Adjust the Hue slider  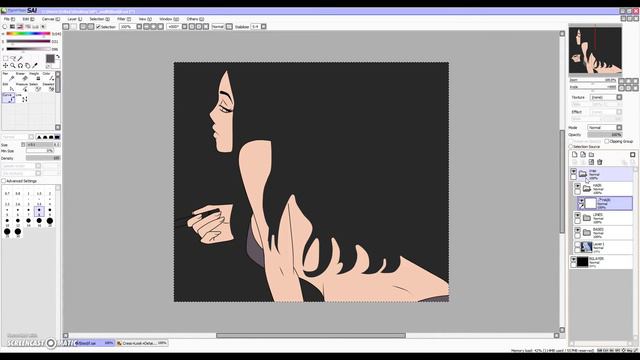28,34
